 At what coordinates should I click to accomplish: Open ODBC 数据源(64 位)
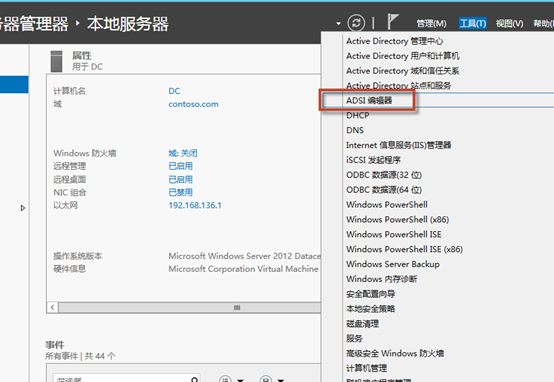(384, 190)
